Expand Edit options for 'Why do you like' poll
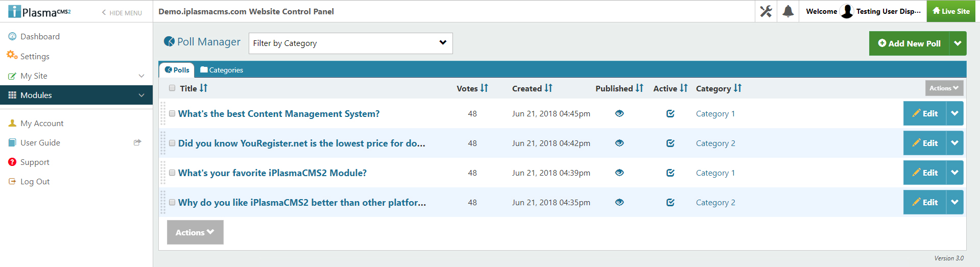The height and width of the screenshot is (267, 980). (954, 202)
